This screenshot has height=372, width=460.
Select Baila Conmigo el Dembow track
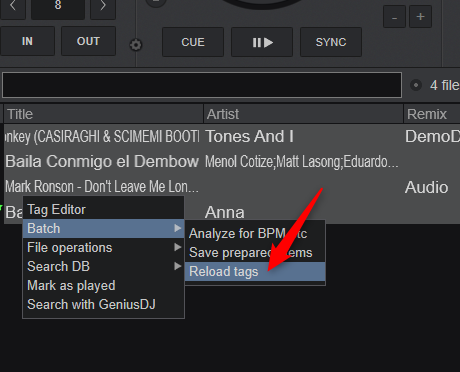click(232, 162)
